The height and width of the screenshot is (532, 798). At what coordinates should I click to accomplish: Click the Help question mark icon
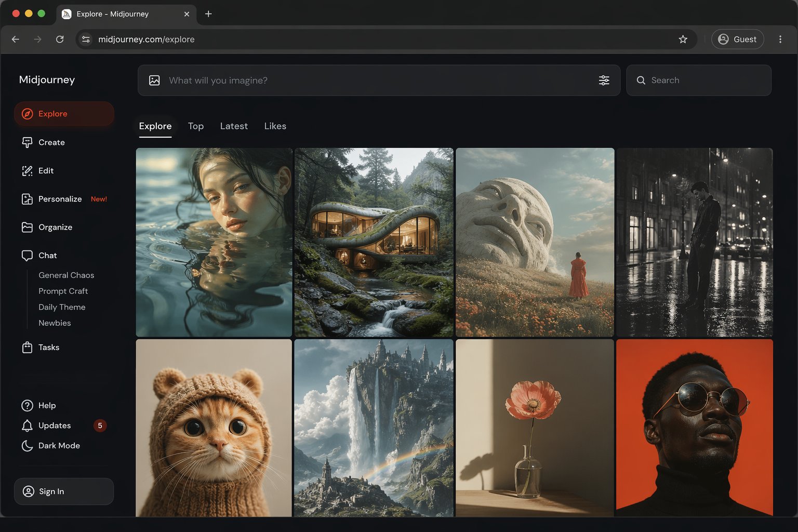27,406
